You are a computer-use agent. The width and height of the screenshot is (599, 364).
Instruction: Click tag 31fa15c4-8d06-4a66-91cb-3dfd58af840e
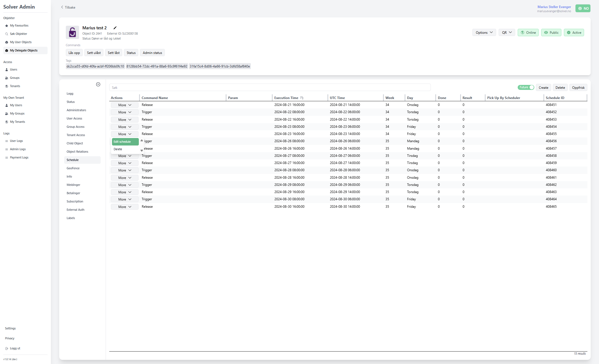pyautogui.click(x=220, y=66)
